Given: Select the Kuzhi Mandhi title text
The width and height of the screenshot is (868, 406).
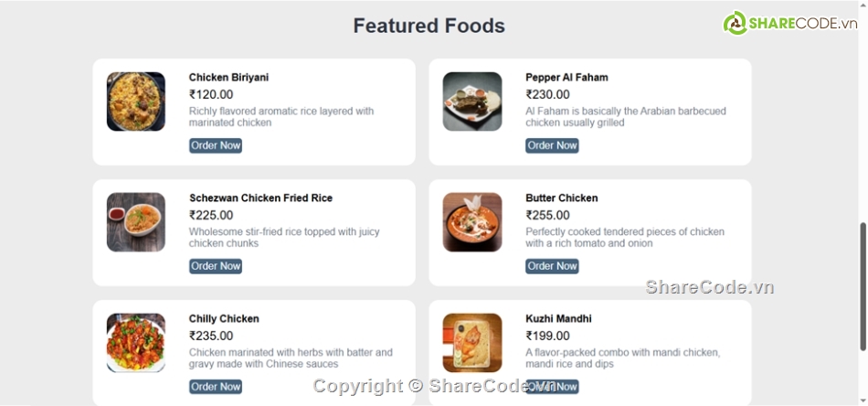Looking at the screenshot, I should (558, 319).
